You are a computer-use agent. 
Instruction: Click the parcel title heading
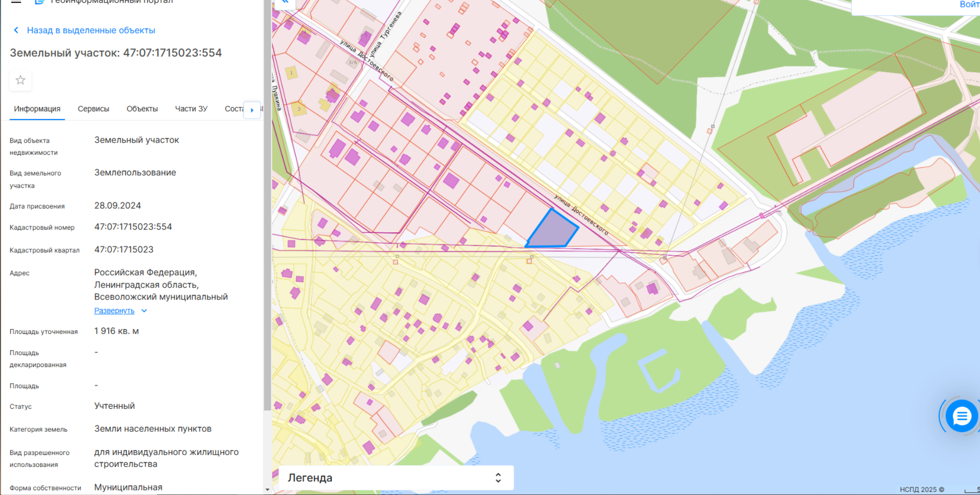click(116, 53)
